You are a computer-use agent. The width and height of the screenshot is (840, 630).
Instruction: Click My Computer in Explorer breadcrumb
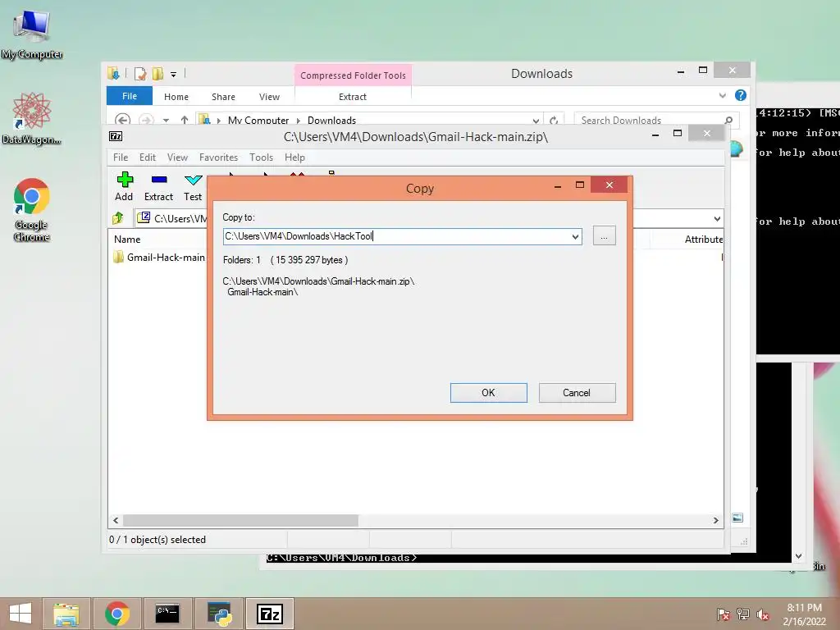[258, 120]
